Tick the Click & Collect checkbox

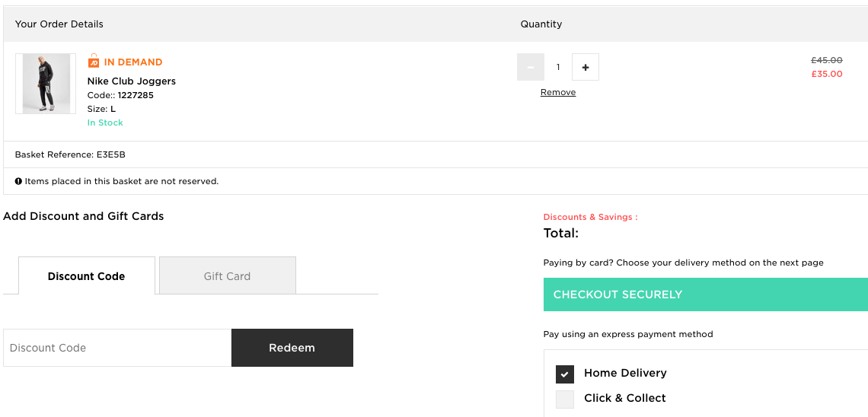pyautogui.click(x=564, y=399)
